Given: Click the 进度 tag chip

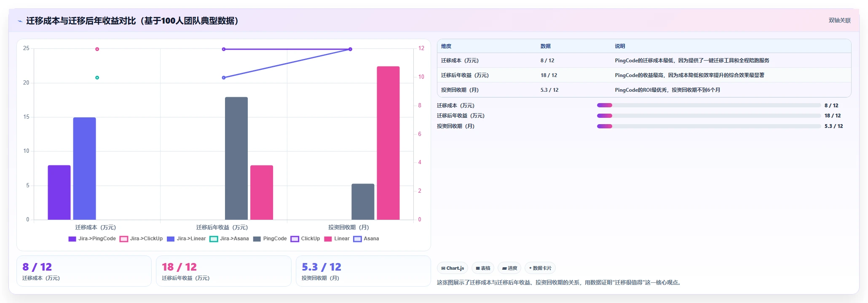Looking at the screenshot, I should click(509, 268).
